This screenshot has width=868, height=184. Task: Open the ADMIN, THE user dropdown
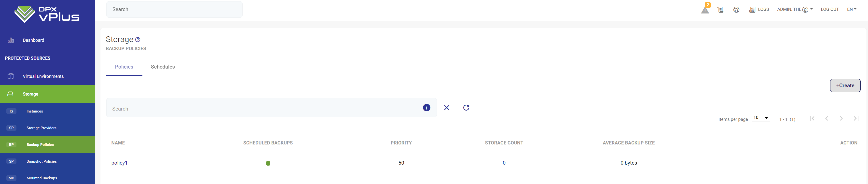coord(795,9)
